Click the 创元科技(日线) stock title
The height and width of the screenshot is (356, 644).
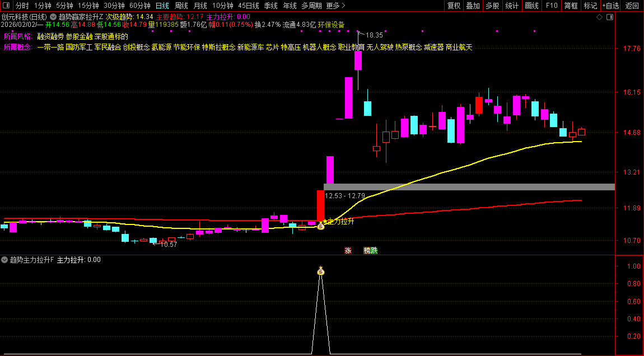pyautogui.click(x=24, y=17)
